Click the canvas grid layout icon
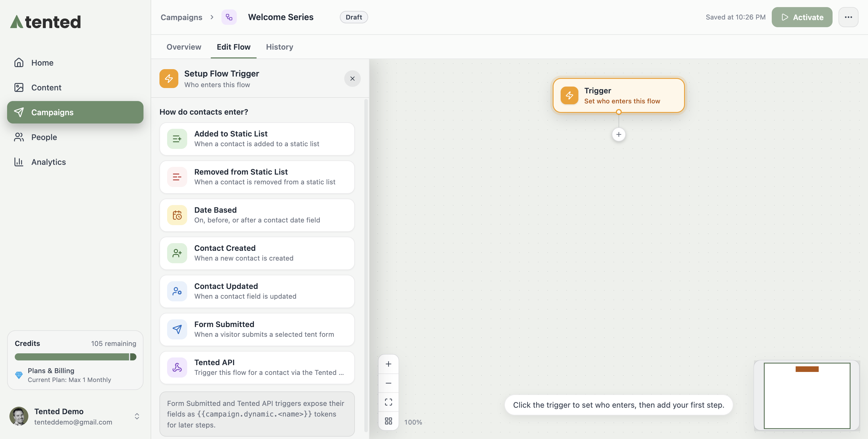The height and width of the screenshot is (439, 868). point(389,421)
